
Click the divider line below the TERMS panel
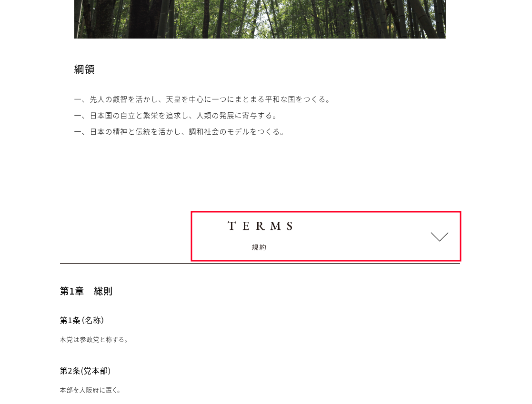[260, 263]
